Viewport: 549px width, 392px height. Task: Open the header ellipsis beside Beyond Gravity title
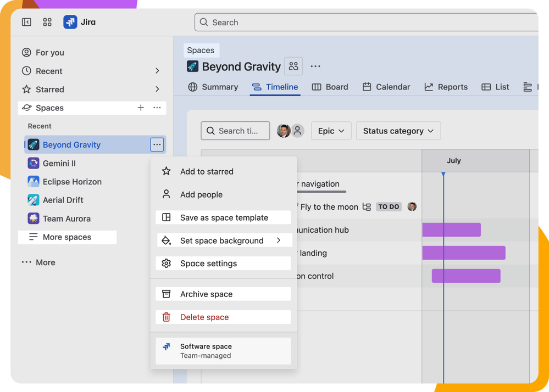pos(315,66)
